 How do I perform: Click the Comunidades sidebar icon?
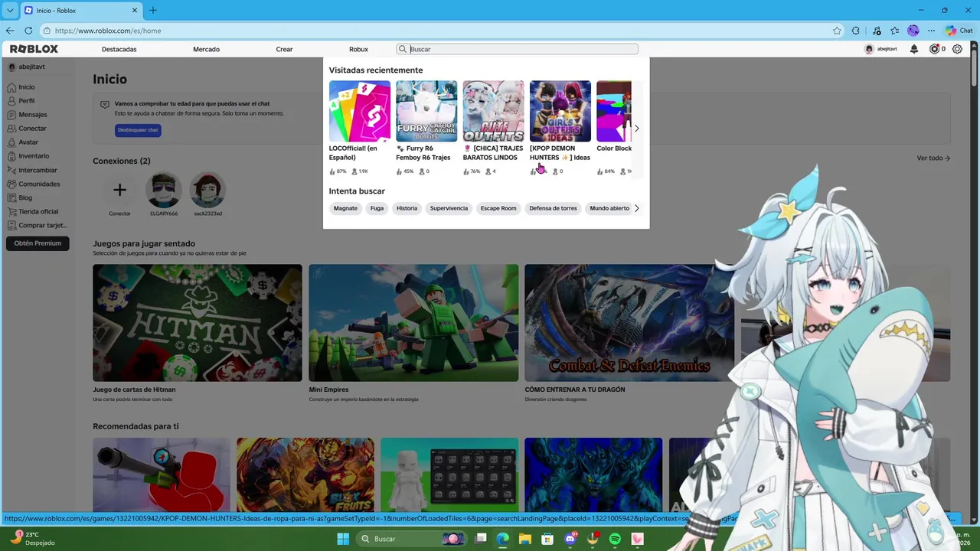(11, 184)
